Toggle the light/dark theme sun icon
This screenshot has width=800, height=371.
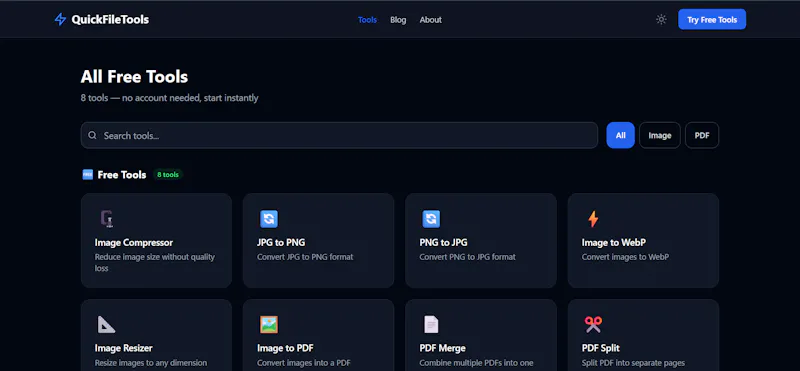click(x=661, y=20)
